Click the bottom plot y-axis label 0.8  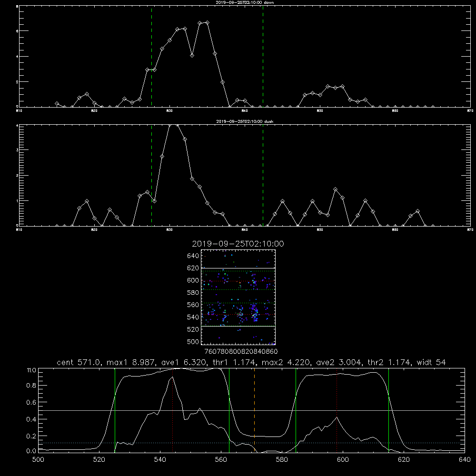[31, 386]
